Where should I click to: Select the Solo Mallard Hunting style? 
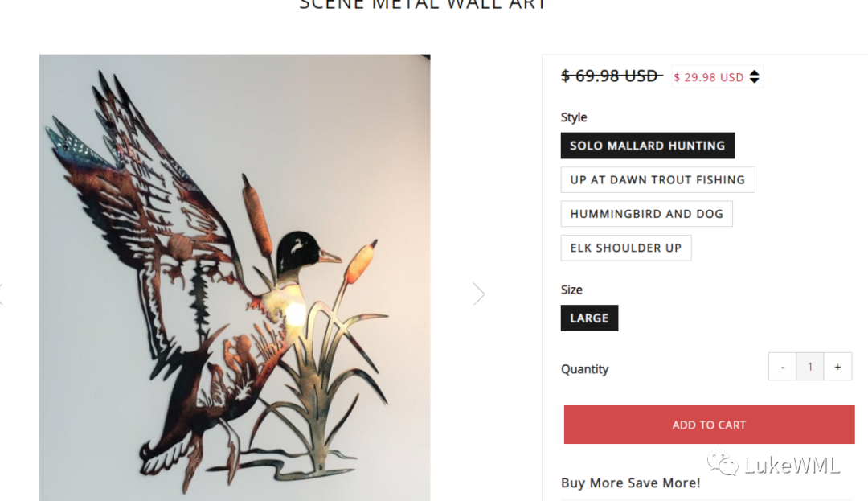pos(647,146)
